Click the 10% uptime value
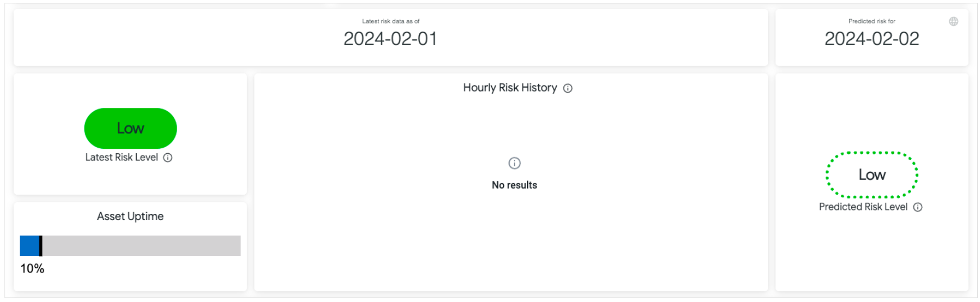 [x=33, y=268]
